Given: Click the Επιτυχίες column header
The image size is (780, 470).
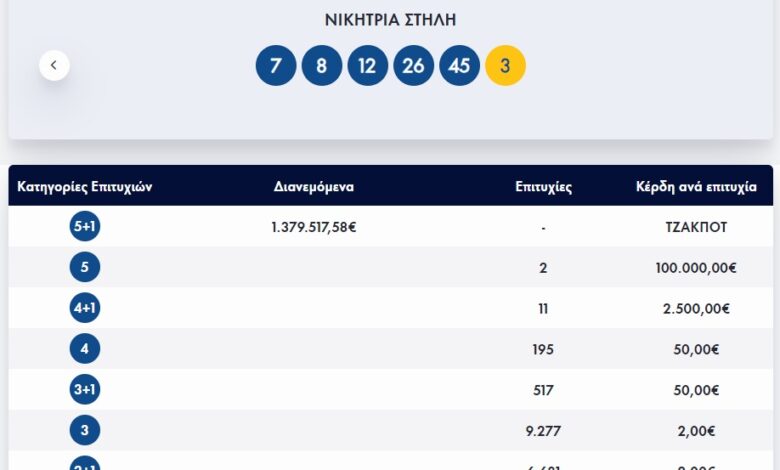Looking at the screenshot, I should tap(543, 187).
